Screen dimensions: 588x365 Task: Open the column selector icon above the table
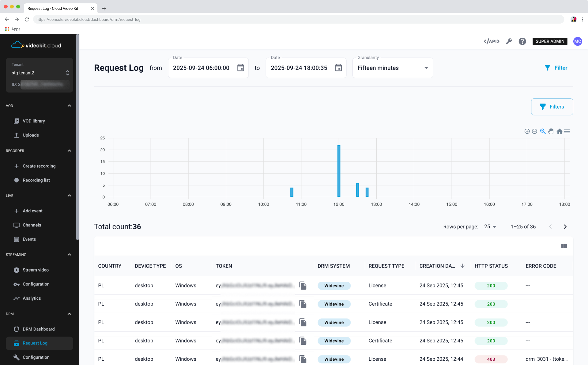pyautogui.click(x=564, y=246)
